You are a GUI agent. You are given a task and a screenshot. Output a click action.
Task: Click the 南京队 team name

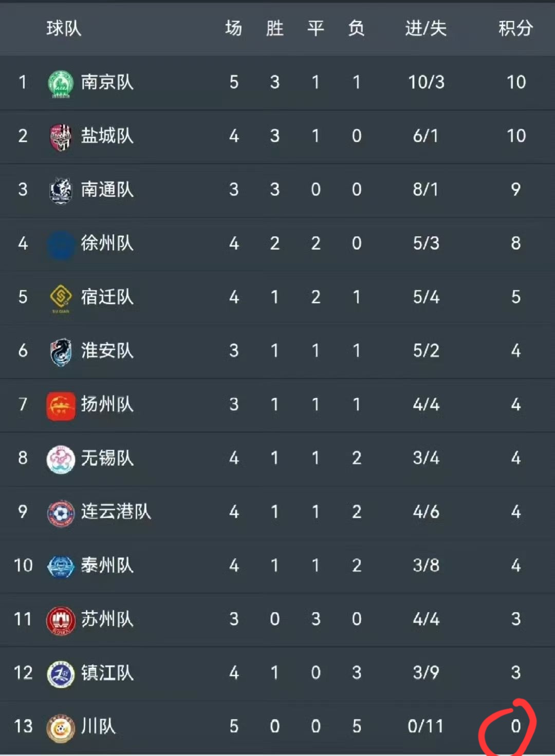107,82
